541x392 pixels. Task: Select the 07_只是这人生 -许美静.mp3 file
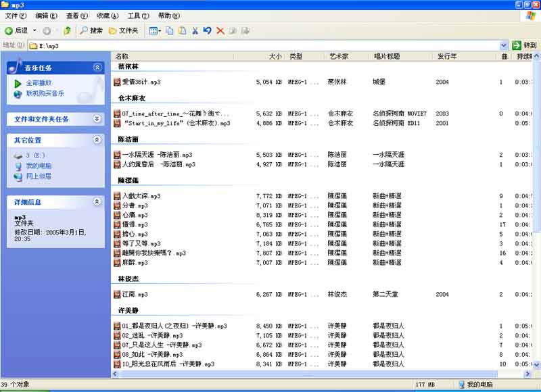click(x=158, y=345)
